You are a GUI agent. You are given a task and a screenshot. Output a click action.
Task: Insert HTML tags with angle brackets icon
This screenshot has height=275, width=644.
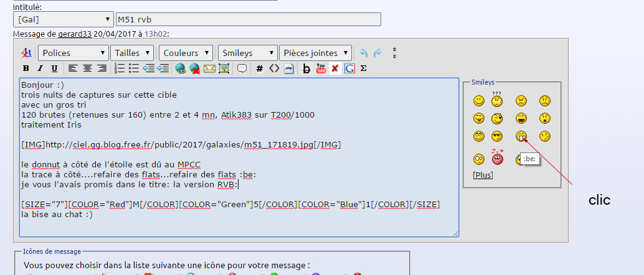pyautogui.click(x=274, y=68)
